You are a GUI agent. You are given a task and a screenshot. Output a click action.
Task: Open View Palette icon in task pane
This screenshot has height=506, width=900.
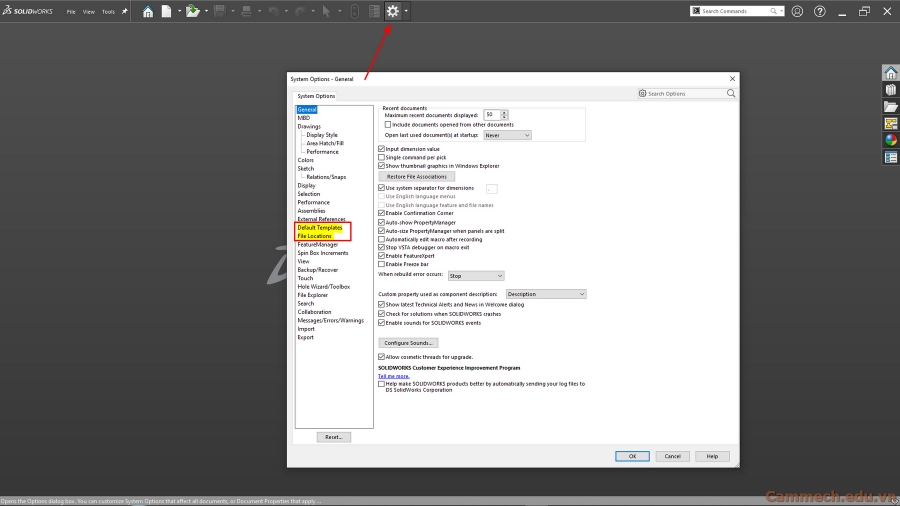click(891, 123)
